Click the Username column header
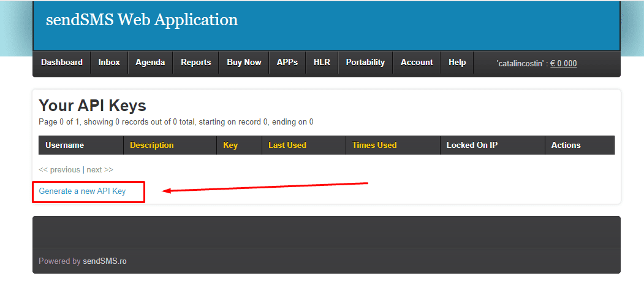Viewport: 644px width, 281px height. pyautogui.click(x=64, y=145)
